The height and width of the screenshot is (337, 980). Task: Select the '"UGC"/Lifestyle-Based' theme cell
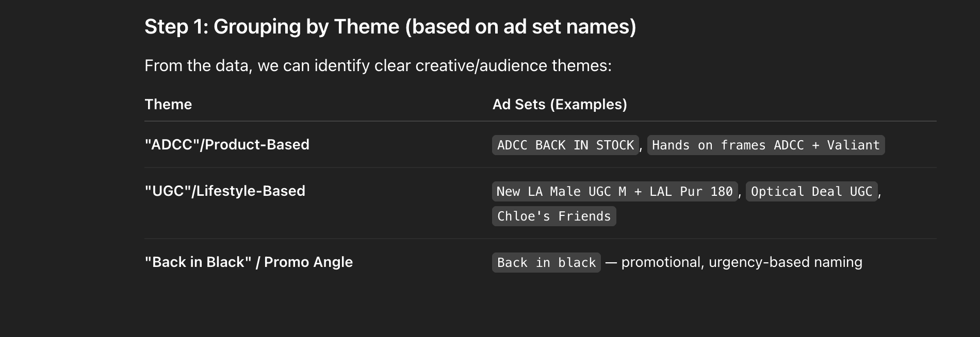(225, 191)
